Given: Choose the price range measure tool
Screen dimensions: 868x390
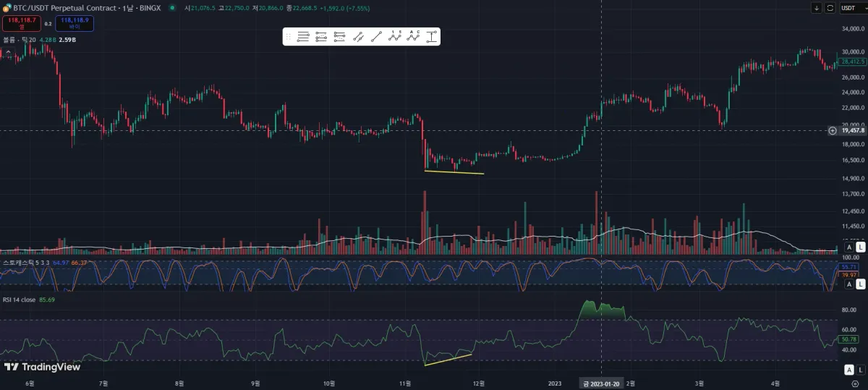Looking at the screenshot, I should (432, 36).
